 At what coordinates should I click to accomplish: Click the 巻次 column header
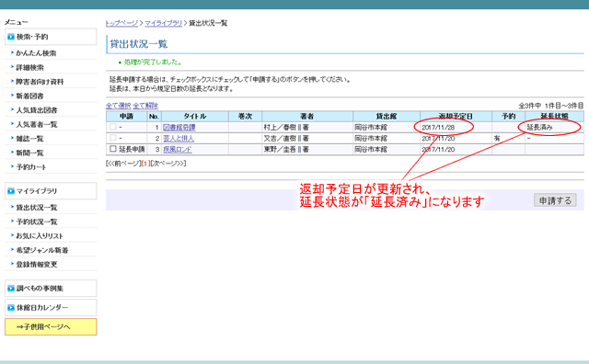pyautogui.click(x=245, y=117)
